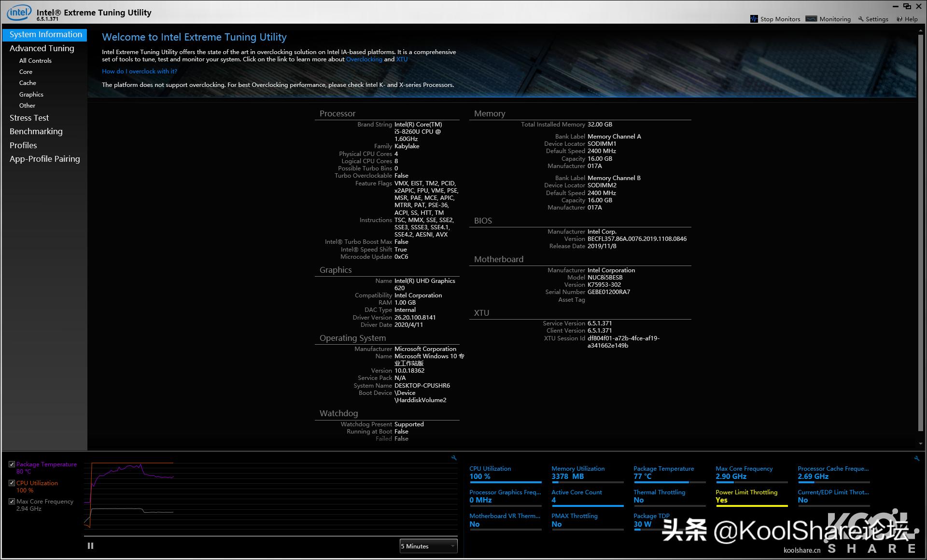Click the Settings wrench icon
Image resolution: width=927 pixels, height=560 pixels.
coord(861,19)
